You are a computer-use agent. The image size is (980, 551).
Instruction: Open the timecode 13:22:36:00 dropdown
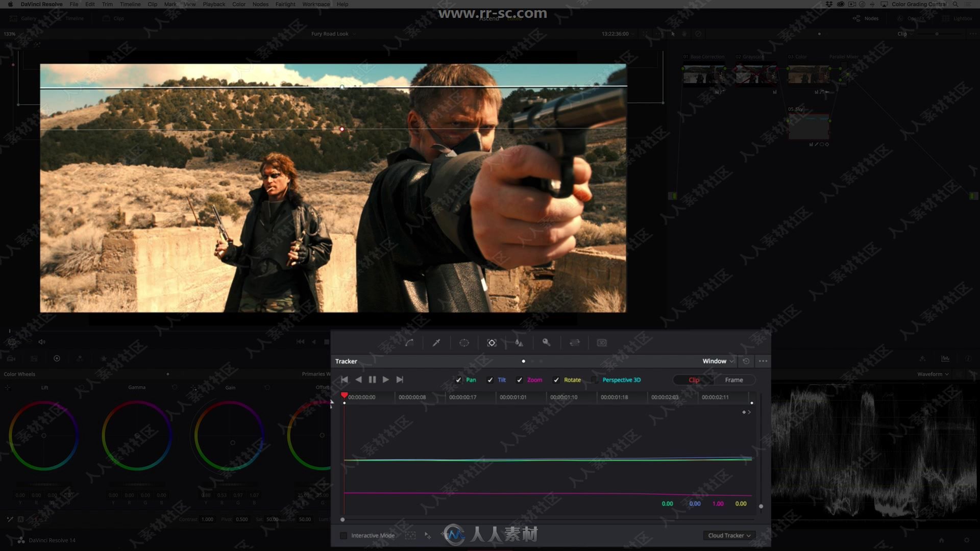click(618, 34)
